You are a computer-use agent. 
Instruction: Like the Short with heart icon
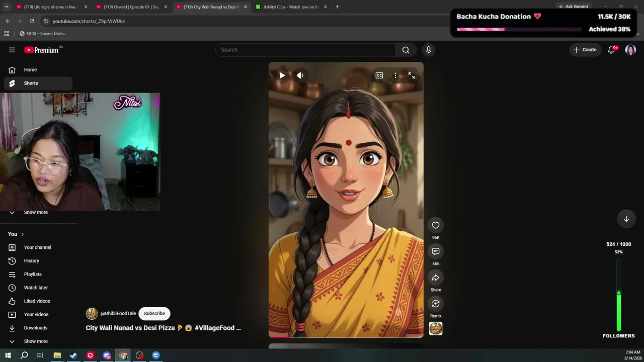coord(436,225)
